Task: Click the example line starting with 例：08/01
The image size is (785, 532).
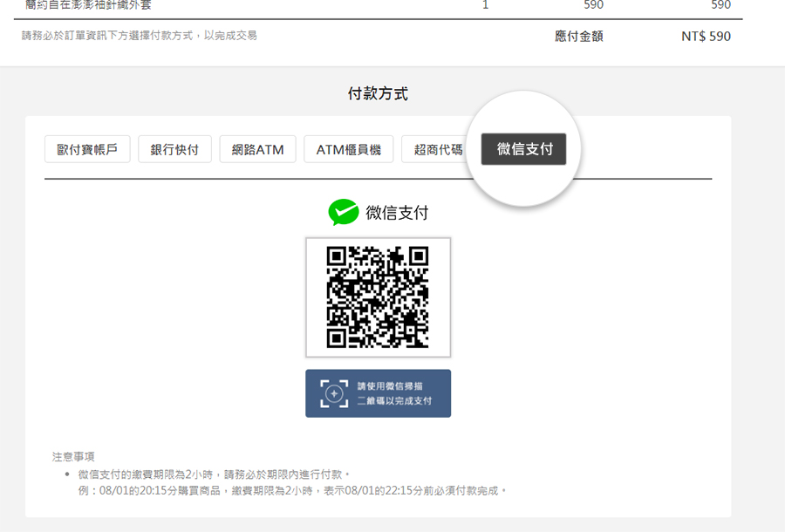Action: tap(292, 490)
